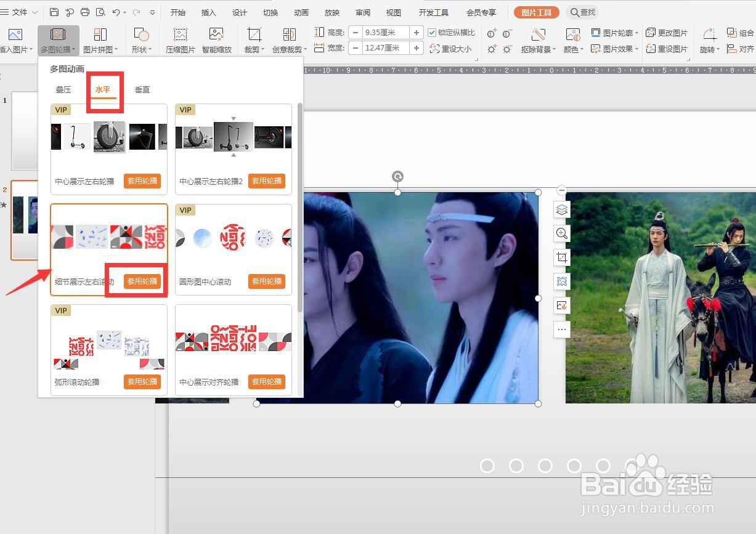The image size is (756, 534).
Task: Open the 图片效果 dropdown
Action: [615, 49]
